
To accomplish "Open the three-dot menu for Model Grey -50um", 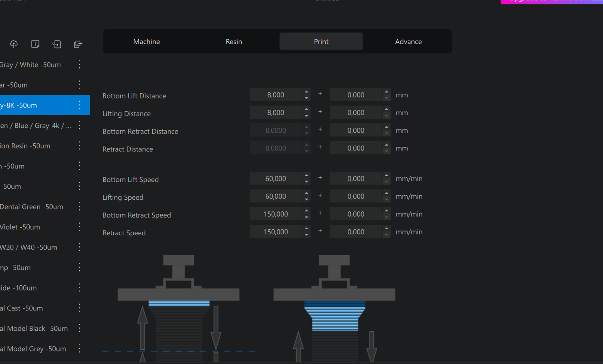I will pyautogui.click(x=79, y=349).
